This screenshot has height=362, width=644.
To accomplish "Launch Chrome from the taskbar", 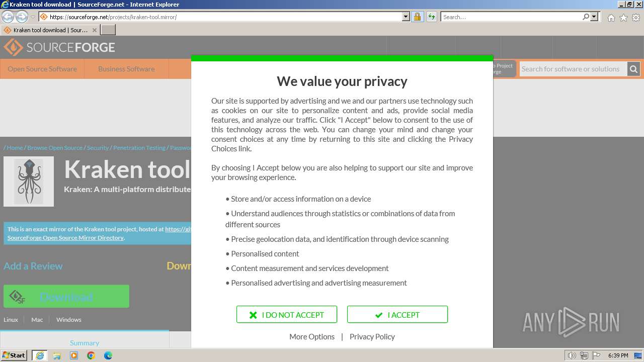I will [91, 355].
